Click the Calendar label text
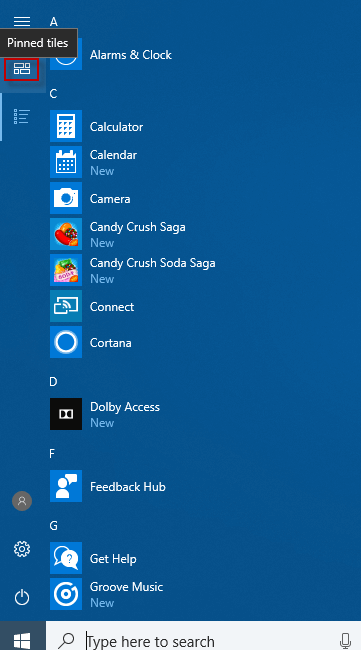This screenshot has height=650, width=361. point(113,155)
